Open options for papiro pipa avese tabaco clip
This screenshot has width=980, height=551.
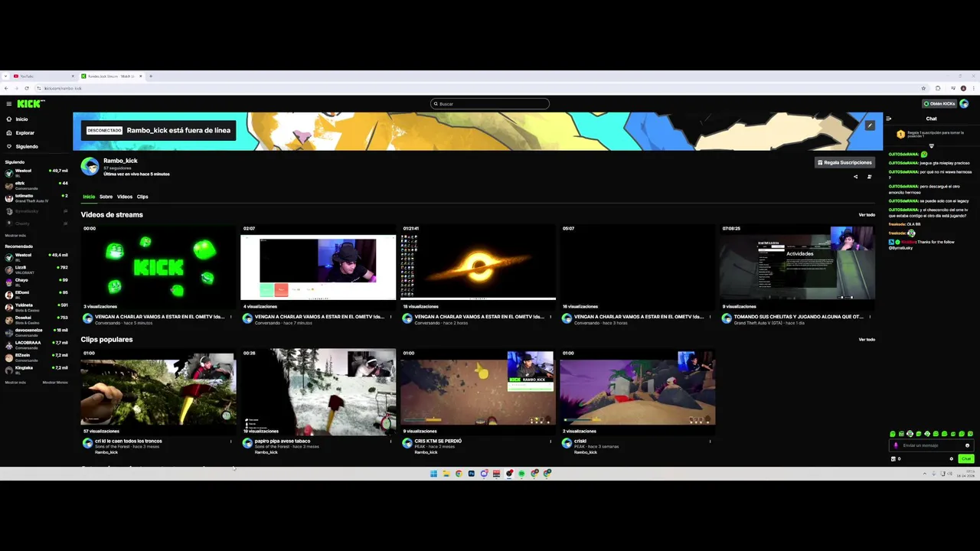390,441
